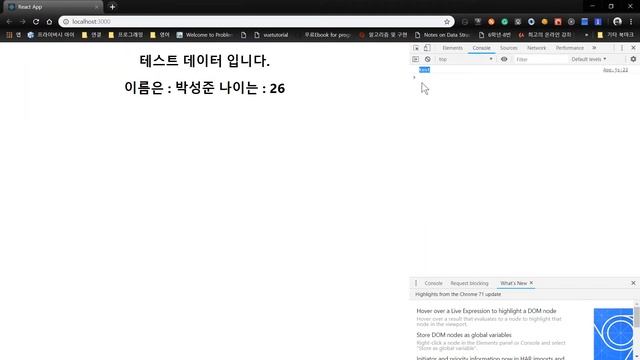Click the console prompt arrow
The height and width of the screenshot is (360, 640).
coord(414,77)
